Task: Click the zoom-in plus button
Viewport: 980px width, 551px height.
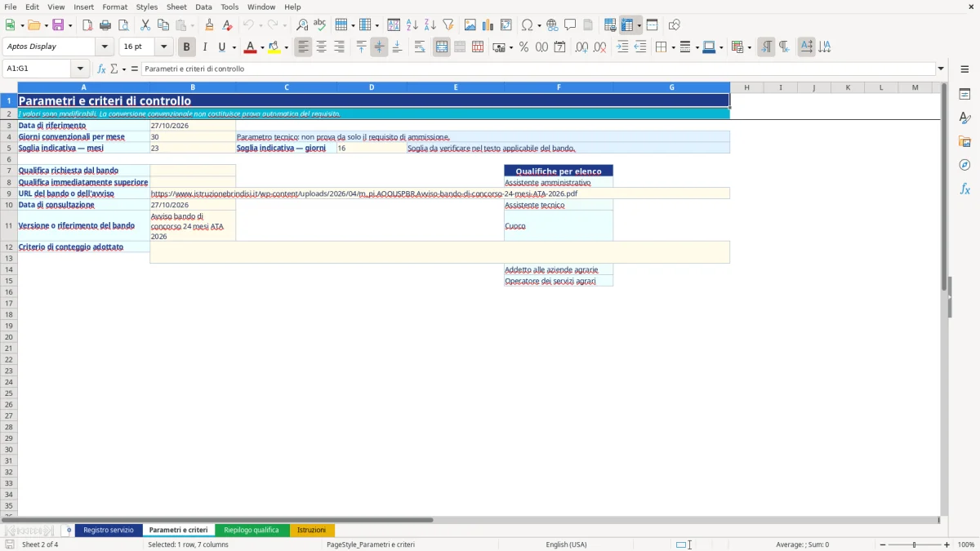Action: pyautogui.click(x=947, y=544)
